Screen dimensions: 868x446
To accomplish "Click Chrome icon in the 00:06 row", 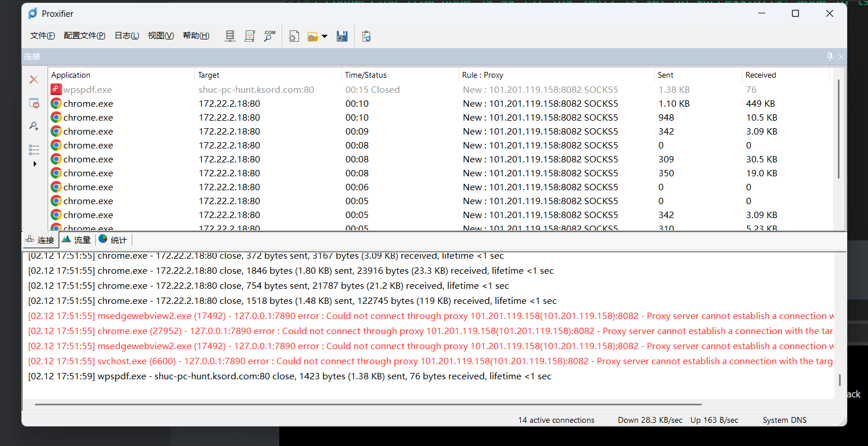I will pos(56,187).
